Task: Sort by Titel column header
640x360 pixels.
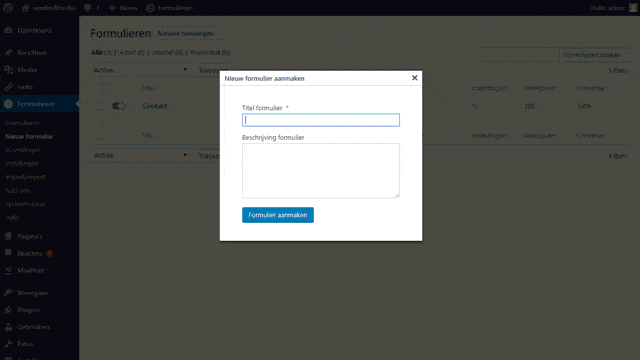Action: pos(148,88)
